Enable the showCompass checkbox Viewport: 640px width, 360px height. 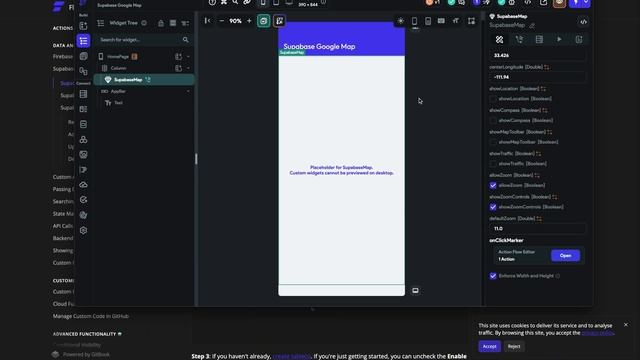point(493,120)
